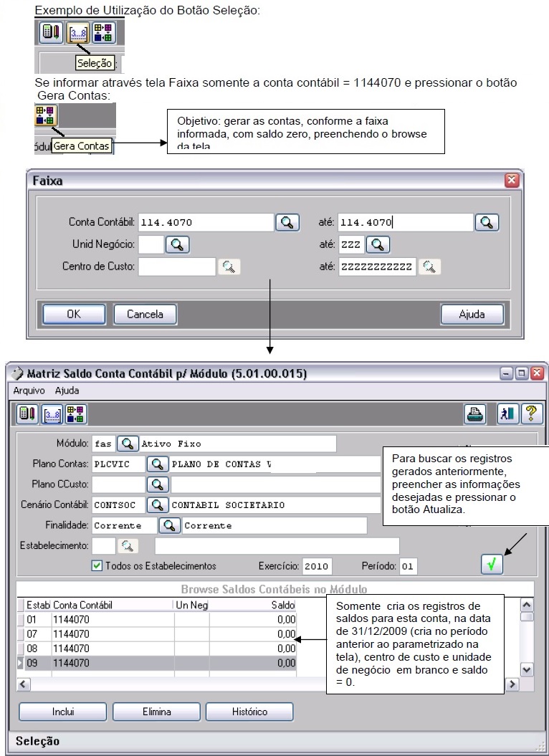Click Finalidade code field containing Corrente
The height and width of the screenshot is (756, 549).
click(x=125, y=525)
